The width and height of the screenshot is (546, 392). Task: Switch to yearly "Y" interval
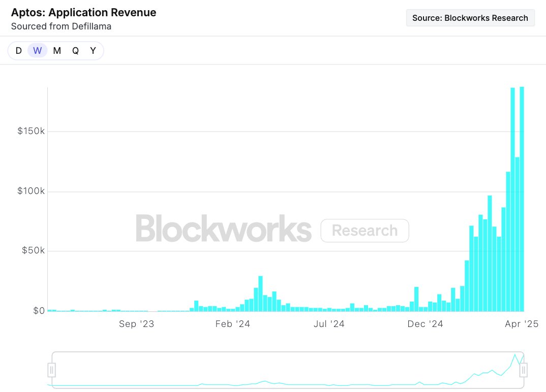(93, 51)
